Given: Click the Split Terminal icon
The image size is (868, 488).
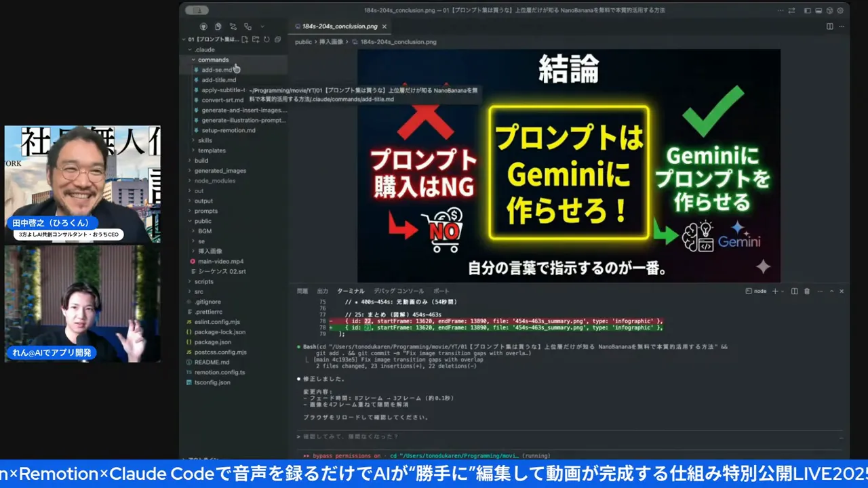Looking at the screenshot, I should pyautogui.click(x=795, y=291).
